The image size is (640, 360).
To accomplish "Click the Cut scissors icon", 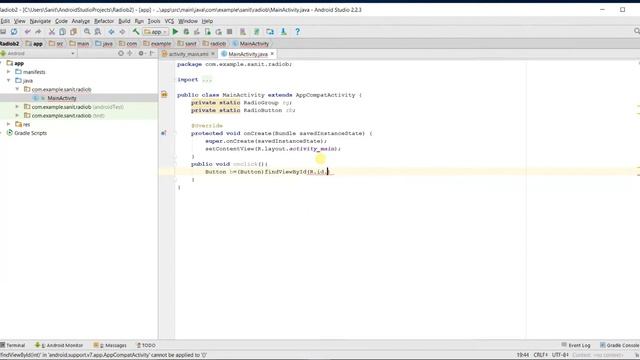I will point(52,31).
